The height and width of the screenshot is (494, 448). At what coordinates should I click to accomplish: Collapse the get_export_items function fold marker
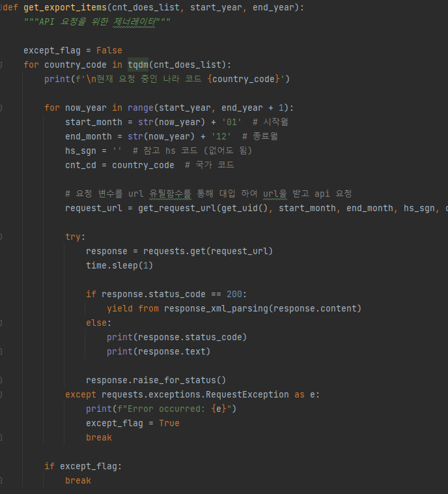click(x=1, y=7)
